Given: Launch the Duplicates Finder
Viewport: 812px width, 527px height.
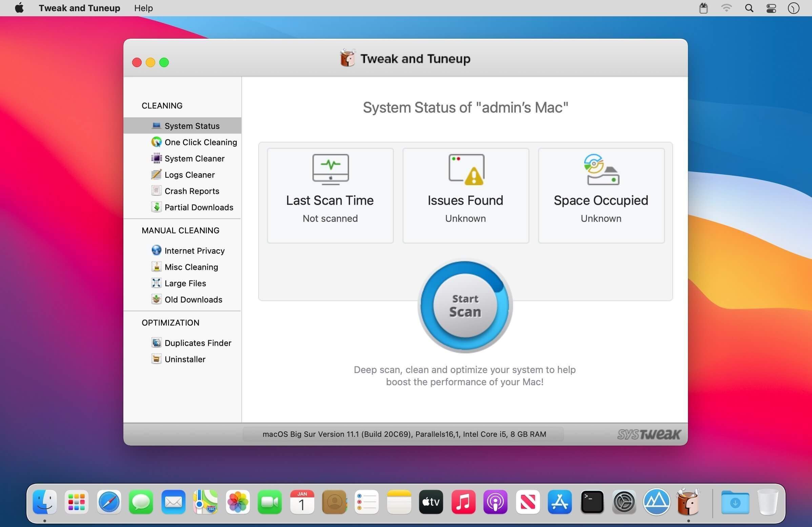Looking at the screenshot, I should point(198,343).
